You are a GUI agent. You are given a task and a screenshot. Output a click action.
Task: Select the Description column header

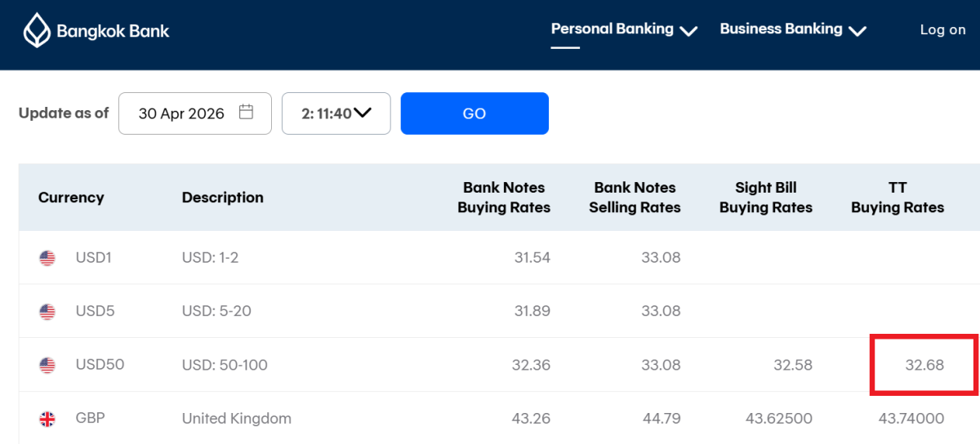pos(223,198)
